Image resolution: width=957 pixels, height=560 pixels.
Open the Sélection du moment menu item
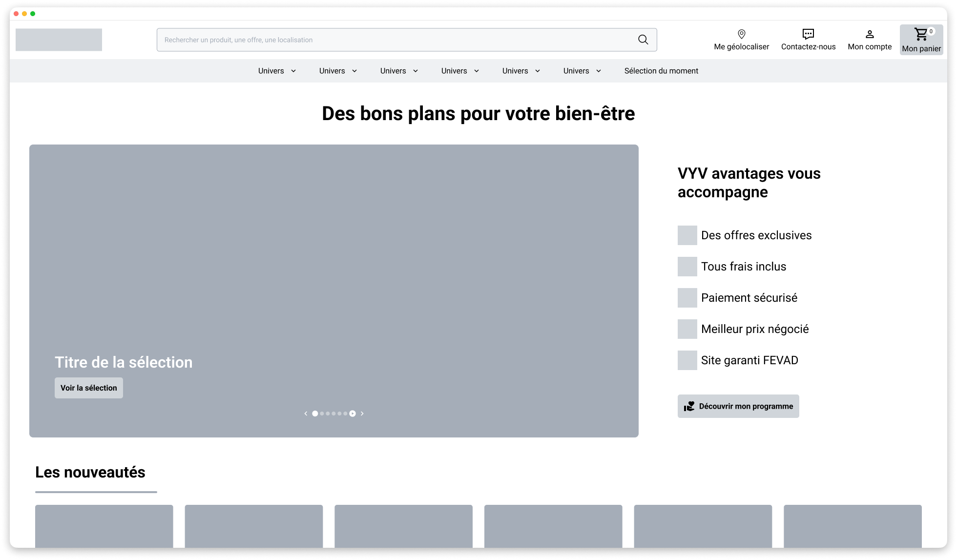(x=661, y=71)
